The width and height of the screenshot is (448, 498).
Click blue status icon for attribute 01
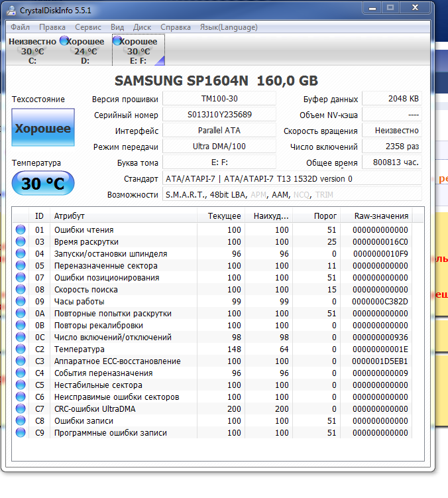pos(21,230)
